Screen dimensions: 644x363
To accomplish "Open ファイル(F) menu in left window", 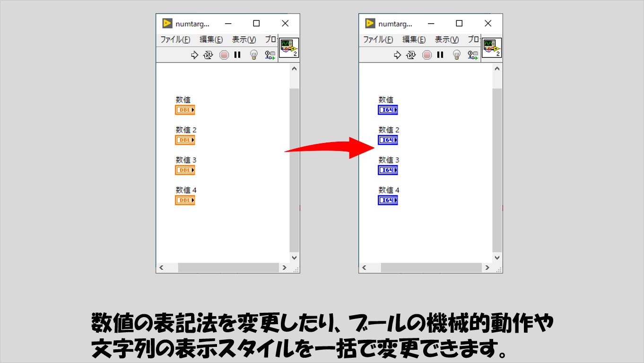I will coord(175,40).
